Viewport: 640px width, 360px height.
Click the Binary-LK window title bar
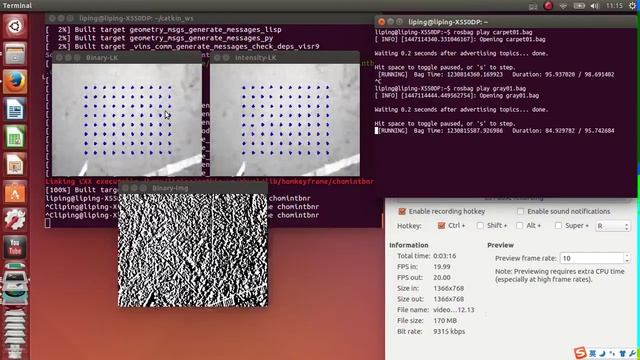[127, 58]
